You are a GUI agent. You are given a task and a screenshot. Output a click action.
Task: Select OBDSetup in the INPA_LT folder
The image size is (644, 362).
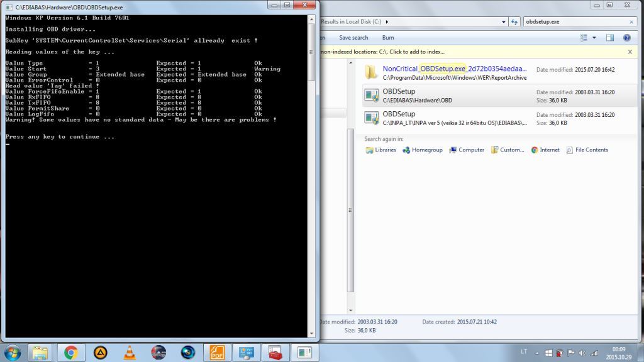[x=399, y=114]
